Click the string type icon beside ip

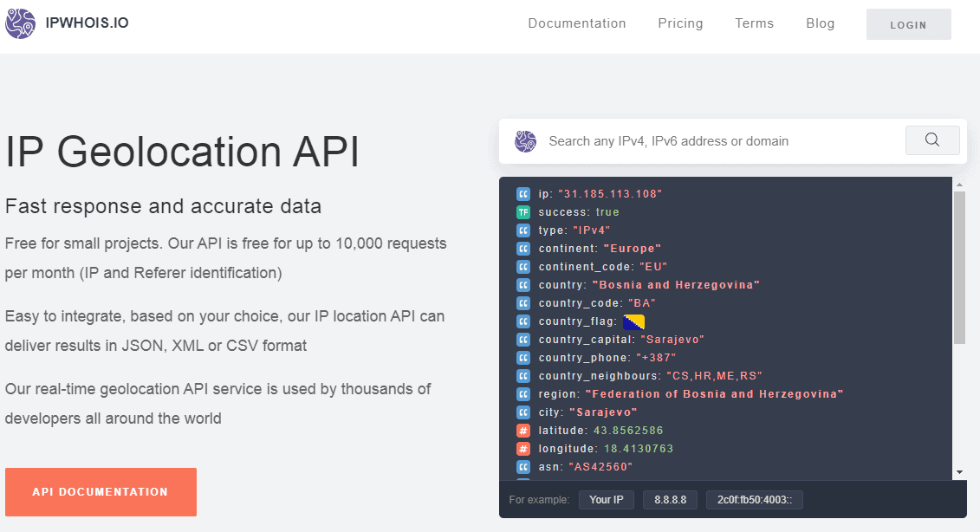[523, 194]
